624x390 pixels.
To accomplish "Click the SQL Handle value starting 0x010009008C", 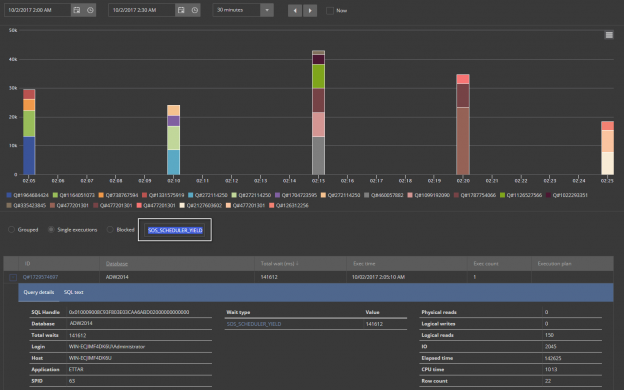I will pyautogui.click(x=129, y=312).
